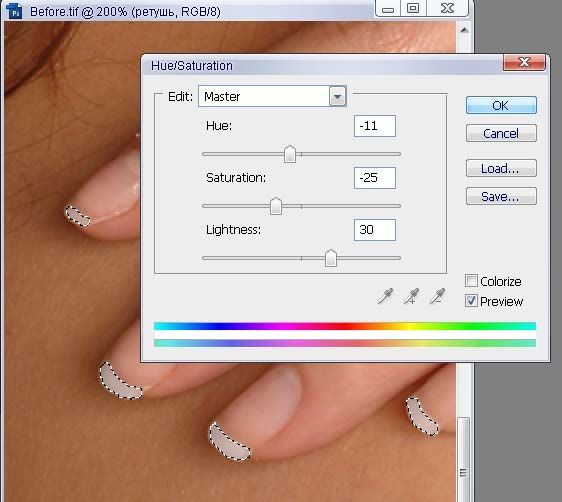Close the Hue/Saturation dialog
The image size is (562, 502).
pos(524,62)
